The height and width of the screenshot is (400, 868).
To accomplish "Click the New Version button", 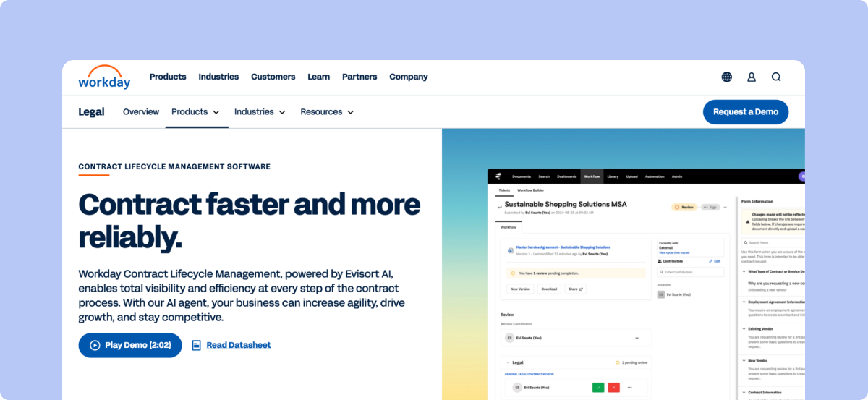I will tap(520, 289).
